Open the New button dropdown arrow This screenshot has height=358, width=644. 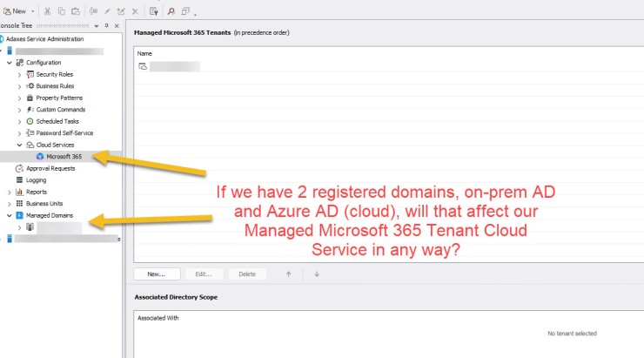pyautogui.click(x=33, y=11)
